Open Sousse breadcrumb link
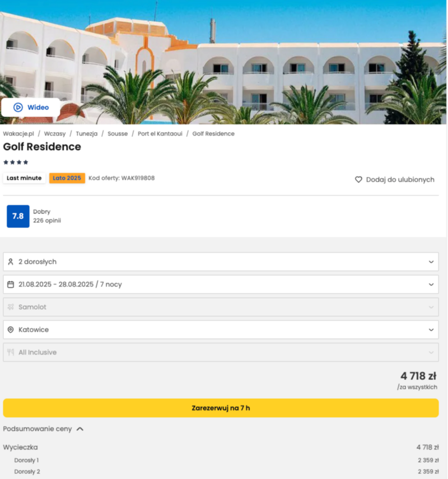Image resolution: width=448 pixels, height=479 pixels. click(118, 134)
